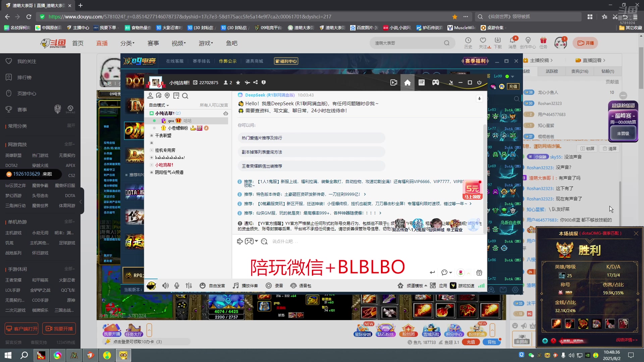Open 消息 notifications bell on Douyu
This screenshot has height=362, width=644.
(513, 43)
